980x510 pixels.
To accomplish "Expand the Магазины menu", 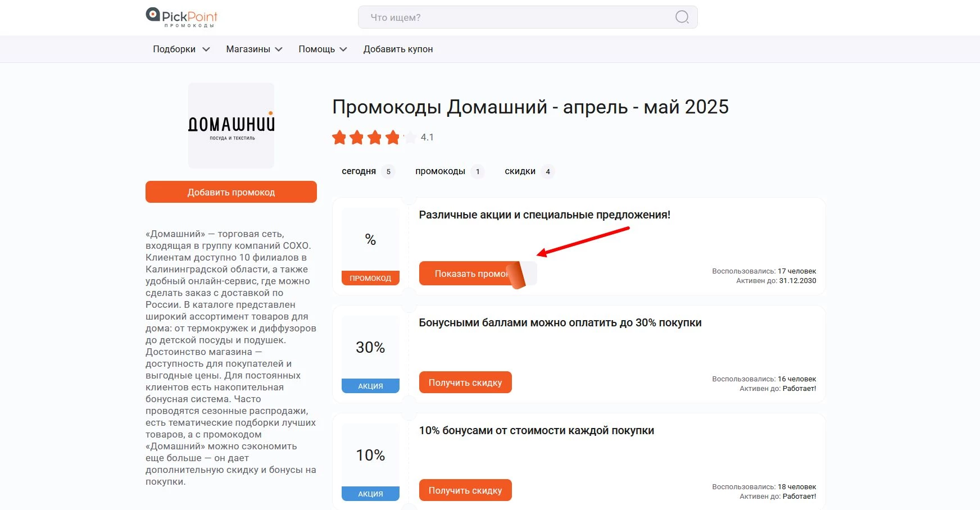I will [x=254, y=49].
